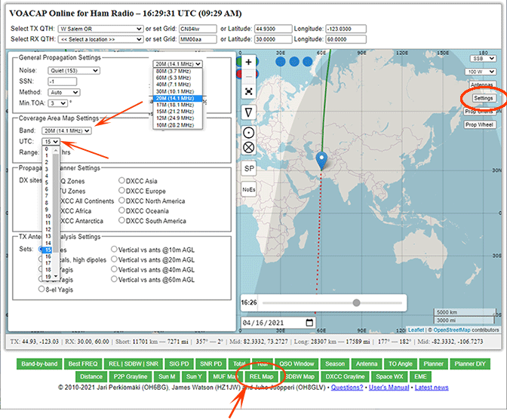Click the SDBW Map button

[300, 377]
